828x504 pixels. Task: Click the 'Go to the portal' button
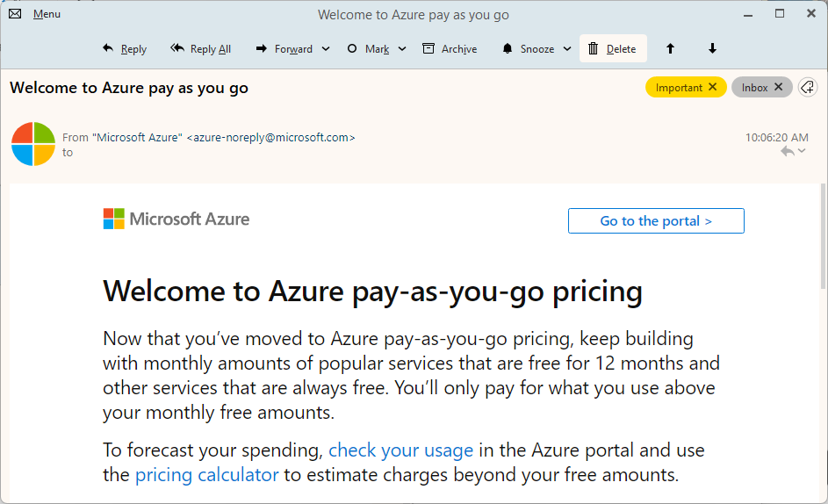656,221
